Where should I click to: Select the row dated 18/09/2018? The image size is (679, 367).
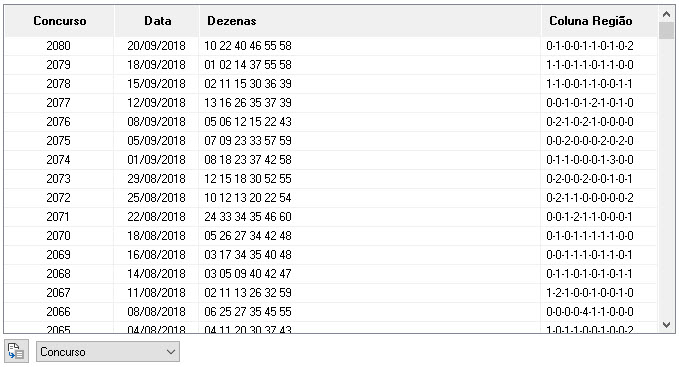[330, 64]
